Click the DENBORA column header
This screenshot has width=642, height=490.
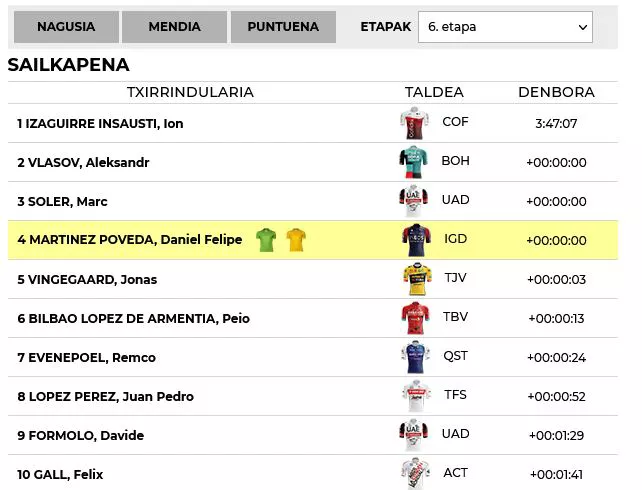556,92
